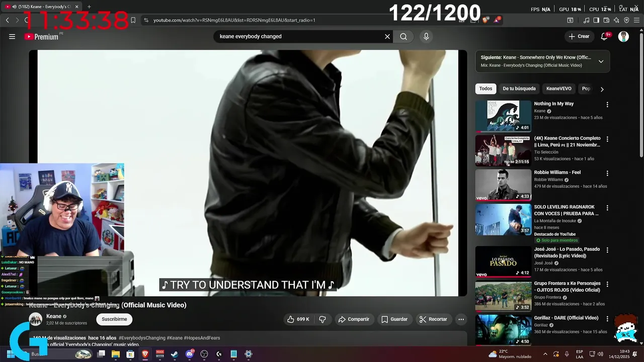Open a new browser tab
This screenshot has height=362, width=644.
coord(89,7)
